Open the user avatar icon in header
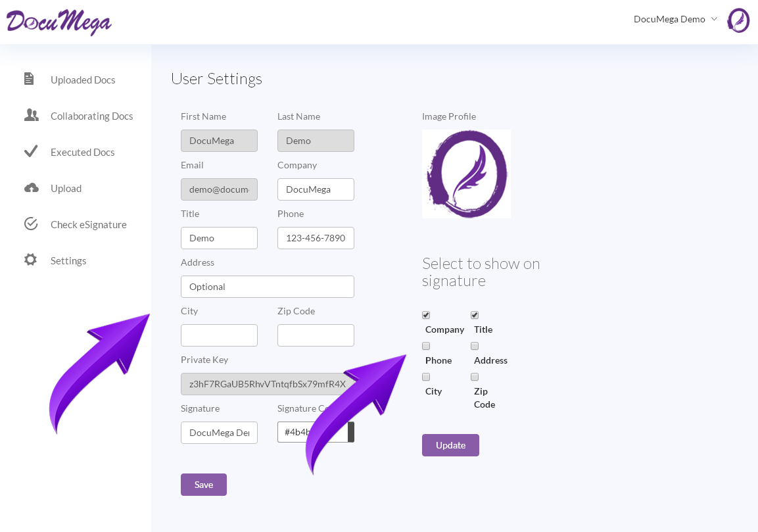 pos(738,20)
